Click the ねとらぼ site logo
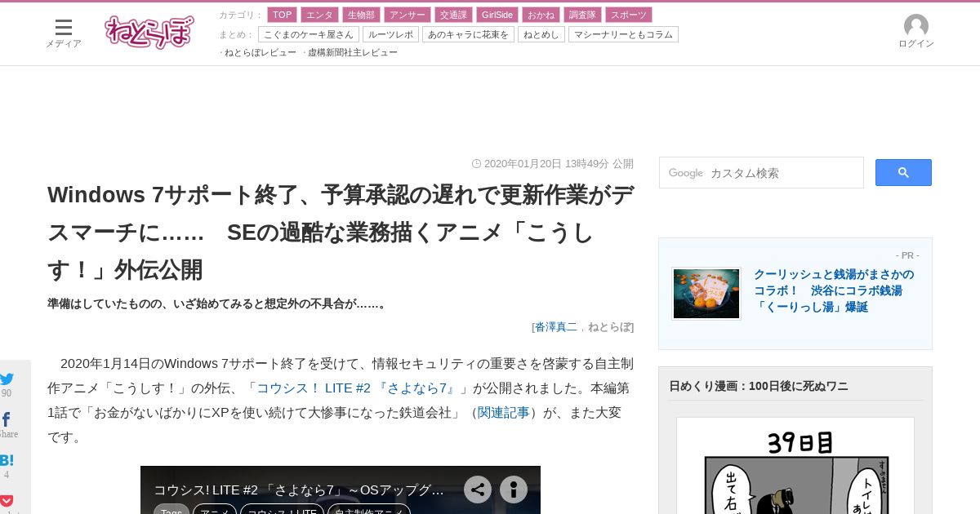 pyautogui.click(x=149, y=32)
